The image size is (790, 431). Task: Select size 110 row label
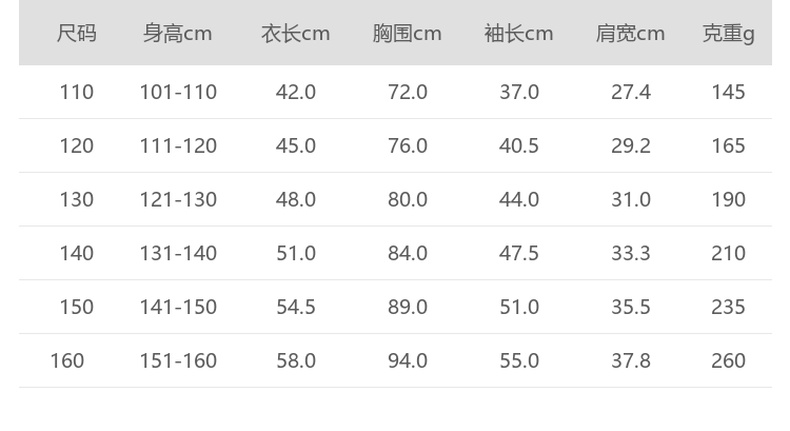point(76,92)
